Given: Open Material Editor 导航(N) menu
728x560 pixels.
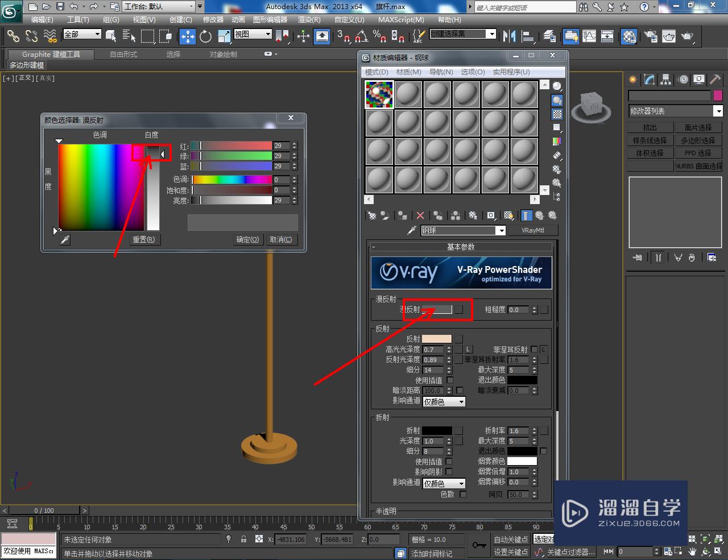Looking at the screenshot, I should 441,72.
